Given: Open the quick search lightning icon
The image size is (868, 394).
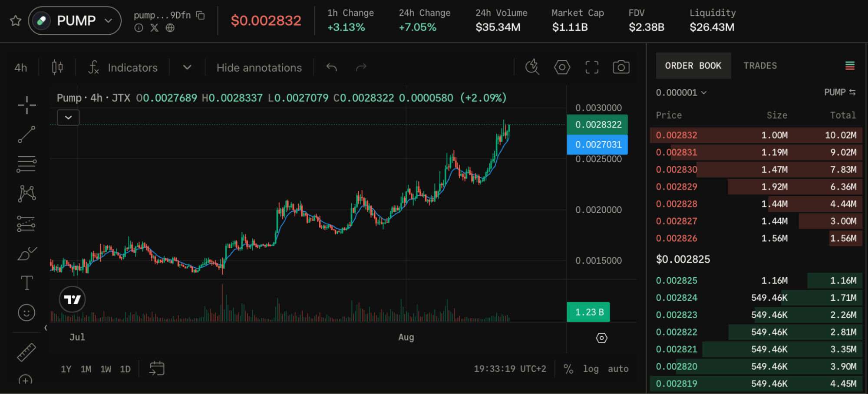Looking at the screenshot, I should coord(532,67).
